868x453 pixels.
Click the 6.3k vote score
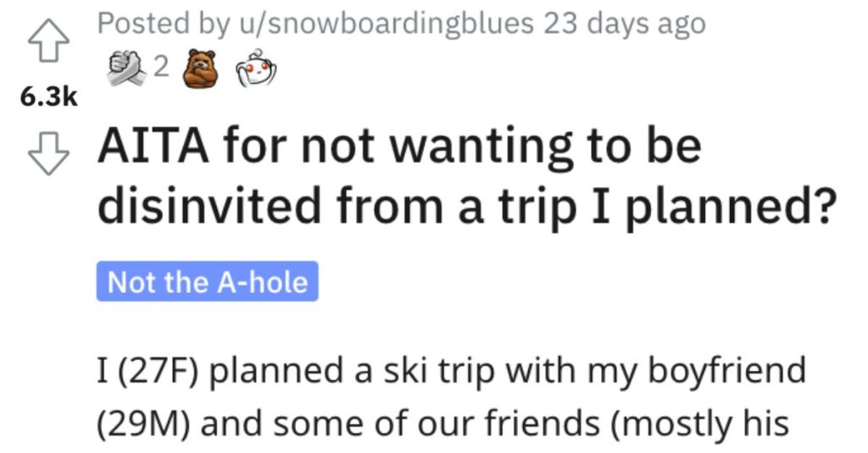coord(48,97)
